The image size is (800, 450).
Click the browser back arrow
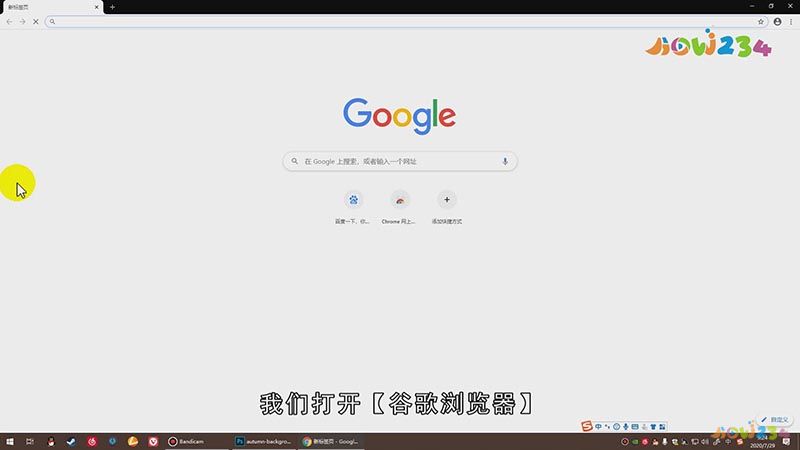(10, 22)
